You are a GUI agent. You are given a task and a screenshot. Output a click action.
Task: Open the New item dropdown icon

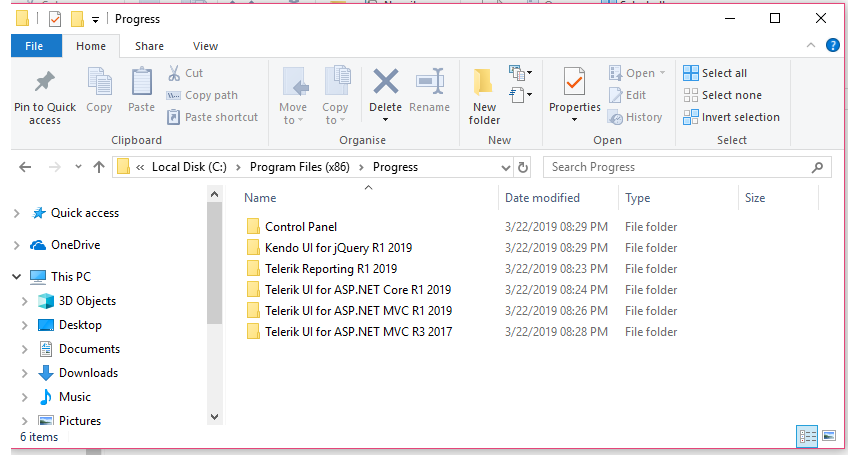[x=520, y=73]
